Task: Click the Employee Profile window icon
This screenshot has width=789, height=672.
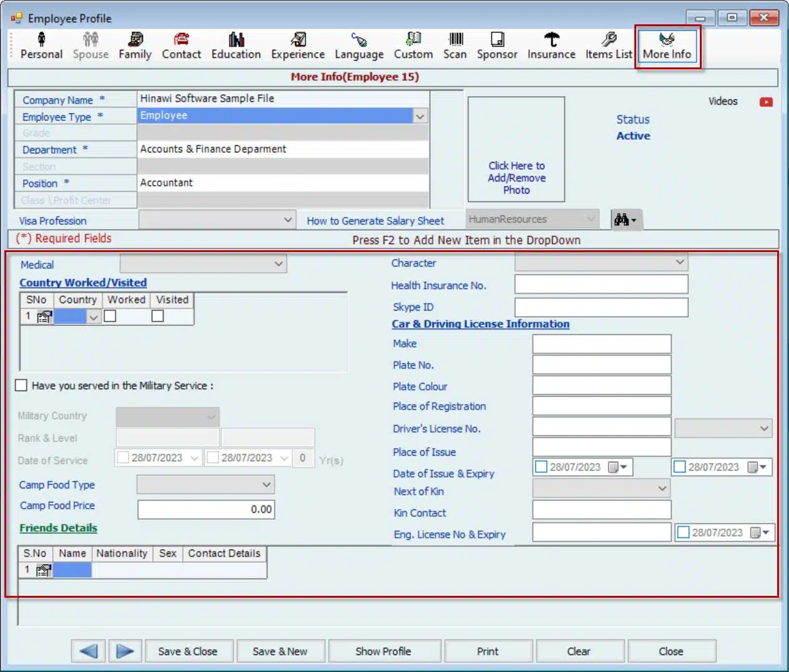Action: click(x=16, y=18)
